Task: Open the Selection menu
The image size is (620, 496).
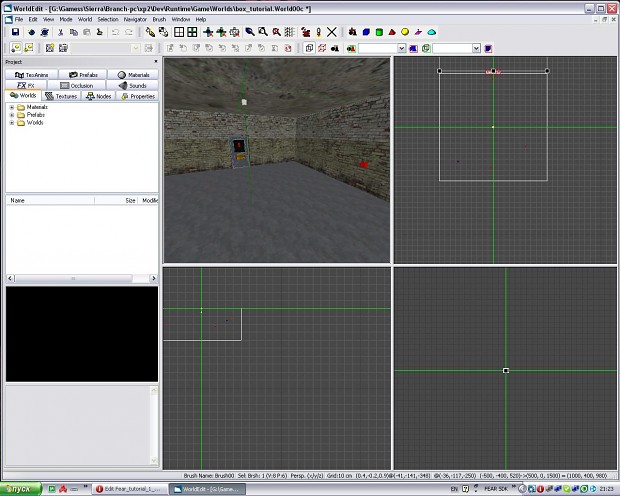Action: [108, 19]
